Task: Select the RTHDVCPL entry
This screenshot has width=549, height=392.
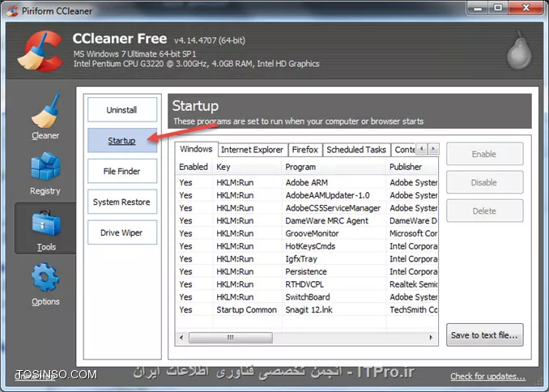Action: coord(307,284)
